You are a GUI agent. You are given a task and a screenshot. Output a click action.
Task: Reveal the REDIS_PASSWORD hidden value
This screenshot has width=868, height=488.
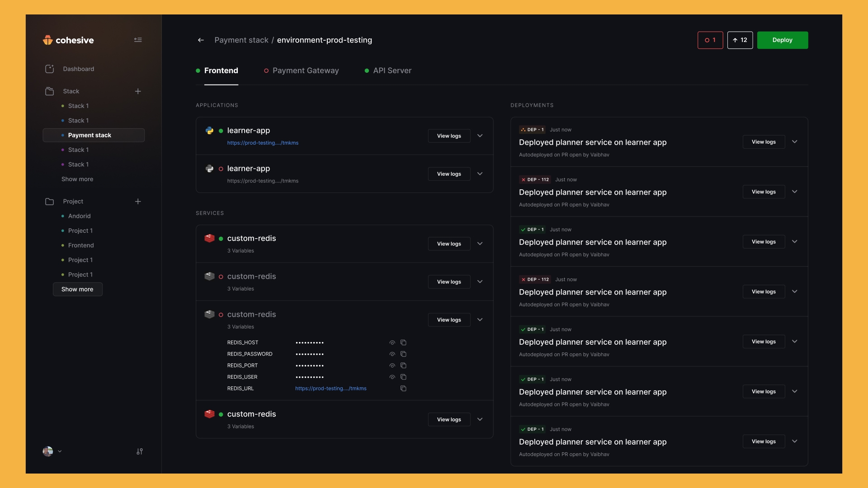[392, 354]
